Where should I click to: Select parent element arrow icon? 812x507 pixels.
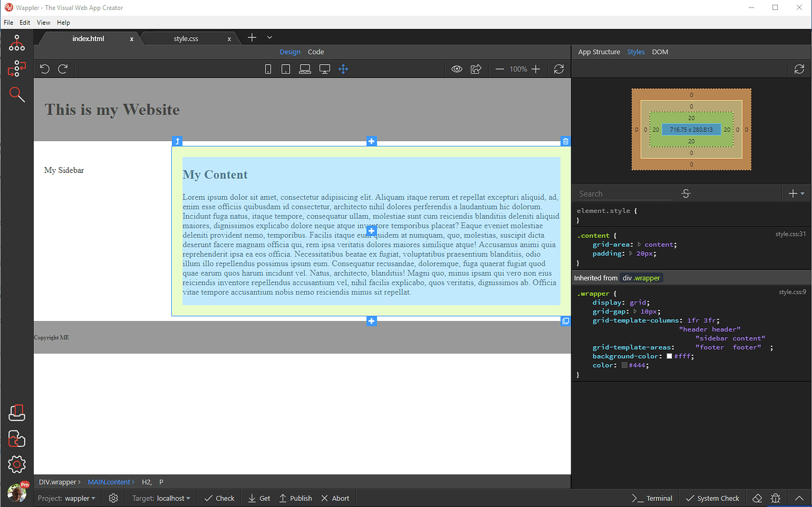coord(177,141)
